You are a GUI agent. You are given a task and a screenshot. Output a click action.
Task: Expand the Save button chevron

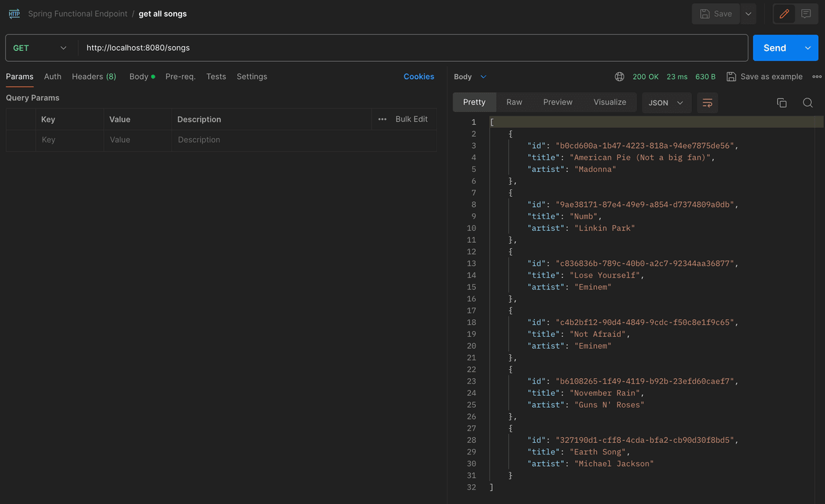pos(748,13)
